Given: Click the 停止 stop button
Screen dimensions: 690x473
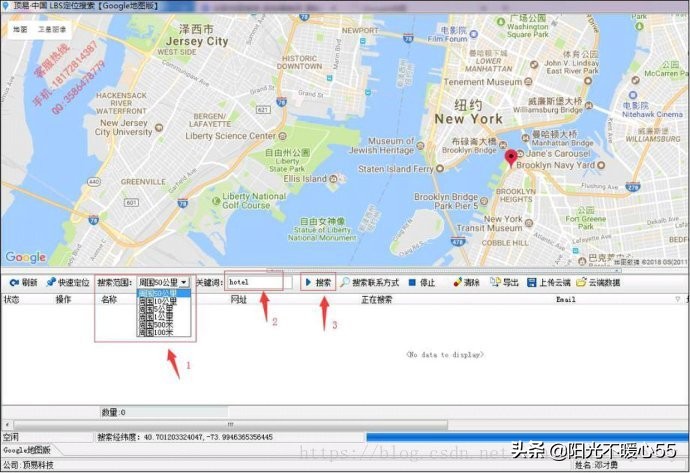Looking at the screenshot, I should tap(422, 282).
